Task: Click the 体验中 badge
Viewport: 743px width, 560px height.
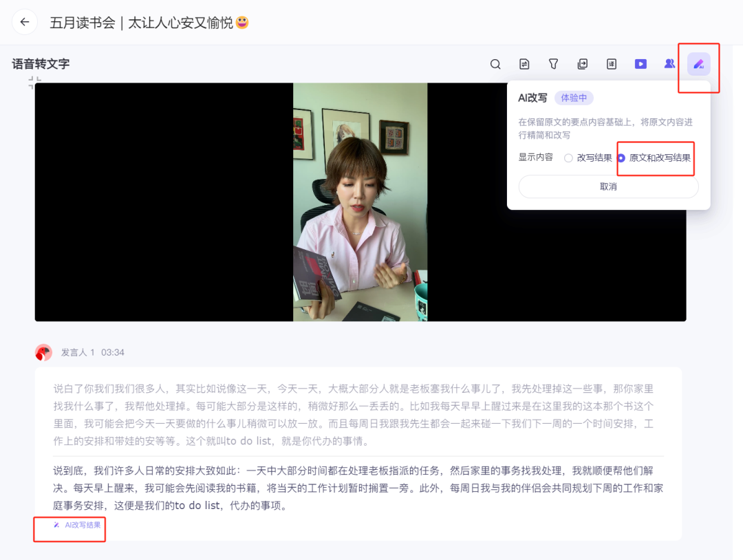Action: (x=574, y=98)
